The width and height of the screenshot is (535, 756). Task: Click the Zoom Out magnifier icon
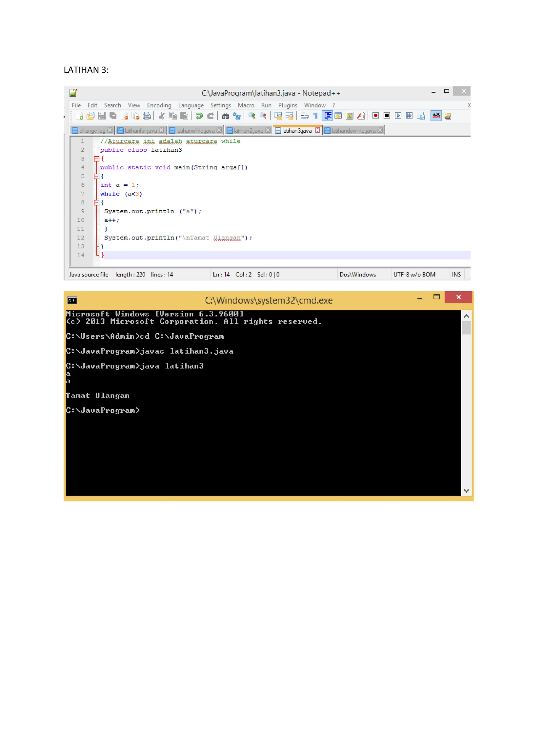[263, 116]
